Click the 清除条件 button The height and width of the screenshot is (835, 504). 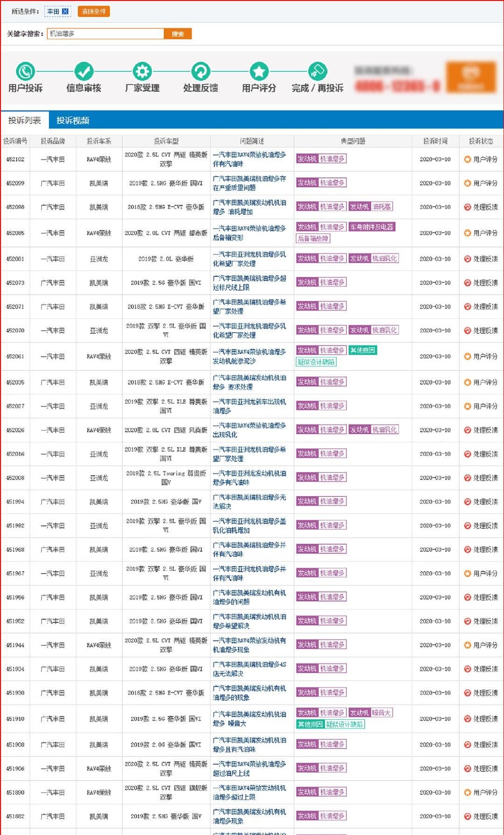tap(94, 12)
